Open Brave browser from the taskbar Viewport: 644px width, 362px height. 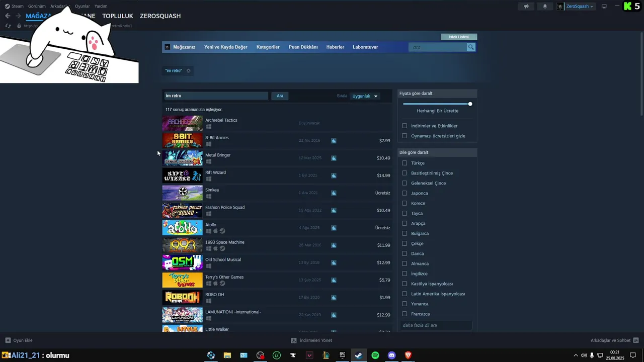click(408, 355)
